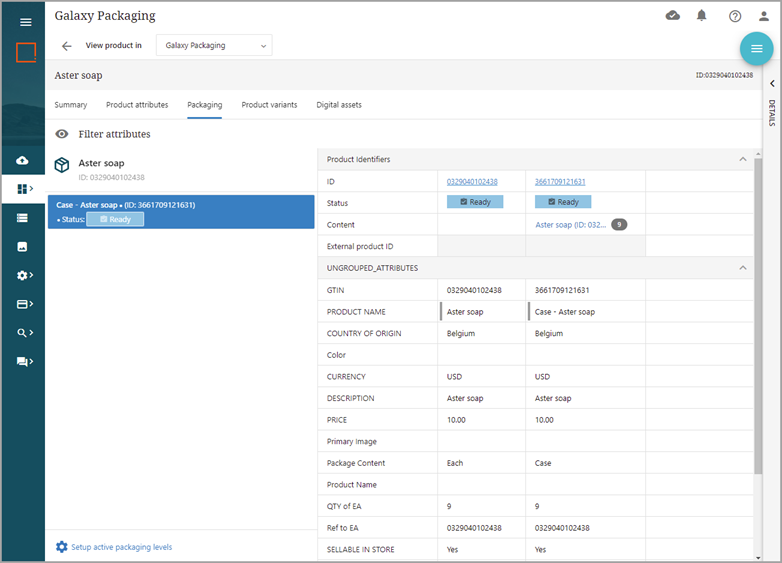This screenshot has height=563, width=782.
Task: Click Setup active packaging levels link
Action: [121, 547]
